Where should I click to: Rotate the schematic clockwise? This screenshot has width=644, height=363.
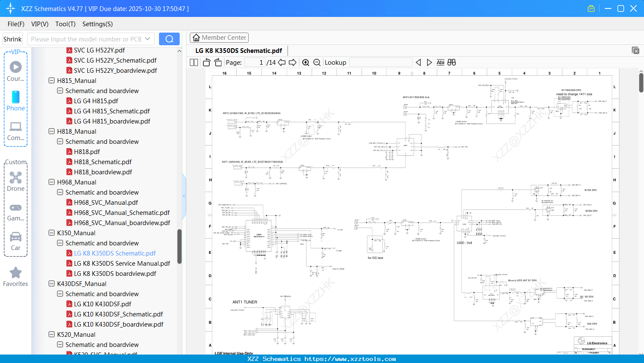coord(218,62)
